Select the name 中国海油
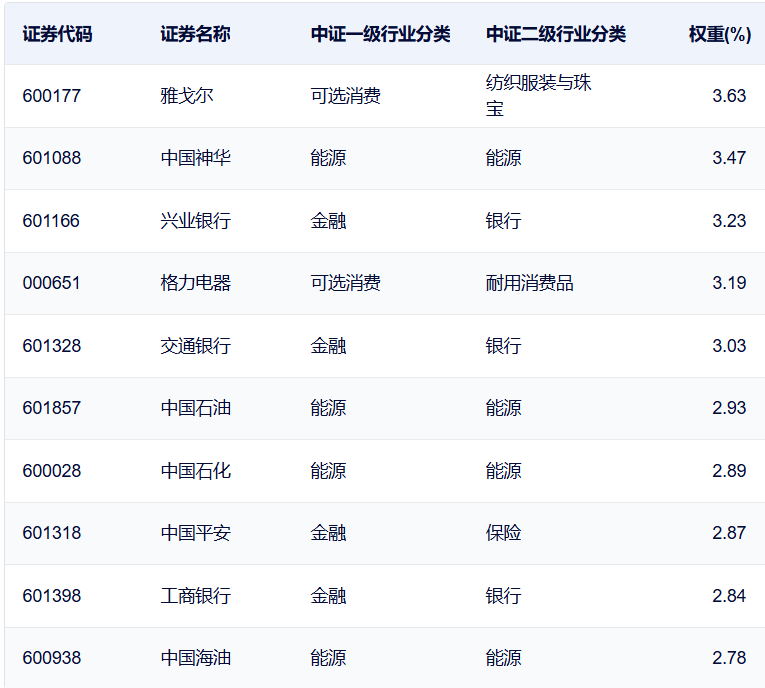765x688 pixels. click(x=196, y=658)
